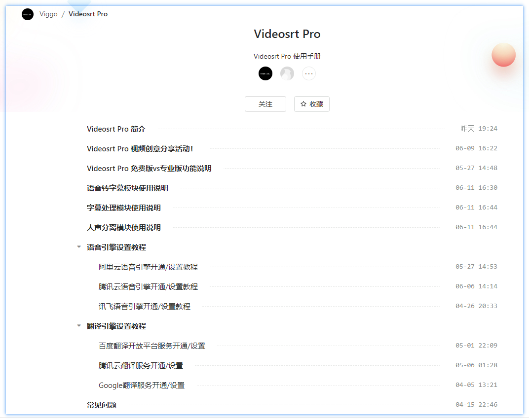Open the Videosrt Pro breadcrumb link
529x420 pixels.
click(x=88, y=14)
